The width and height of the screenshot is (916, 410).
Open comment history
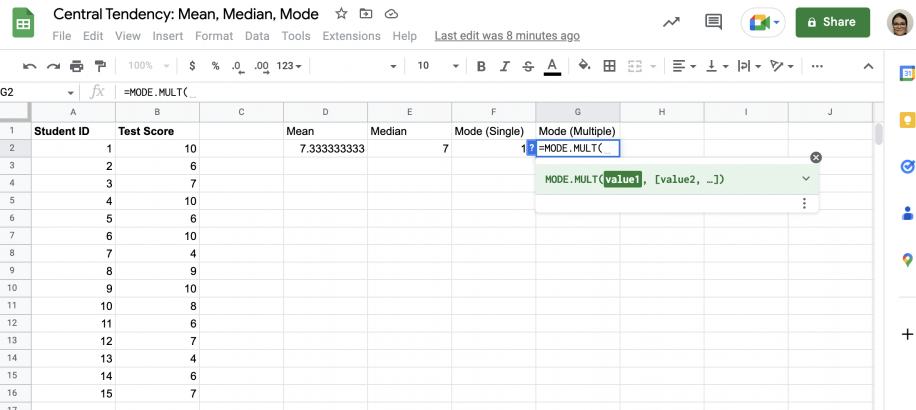(x=713, y=22)
